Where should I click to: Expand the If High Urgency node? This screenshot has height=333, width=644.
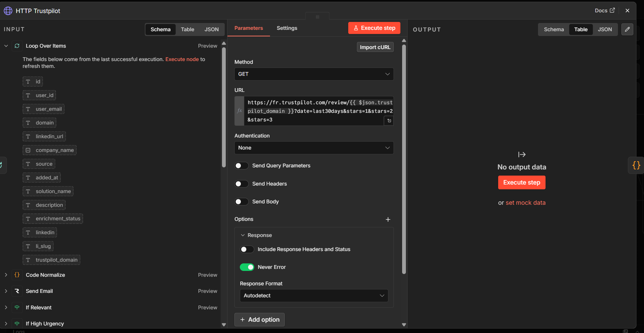[x=6, y=323]
